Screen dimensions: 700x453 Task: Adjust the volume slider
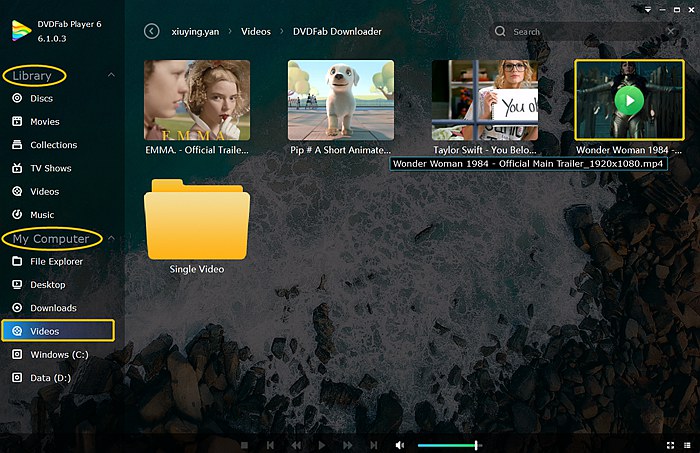[450, 445]
